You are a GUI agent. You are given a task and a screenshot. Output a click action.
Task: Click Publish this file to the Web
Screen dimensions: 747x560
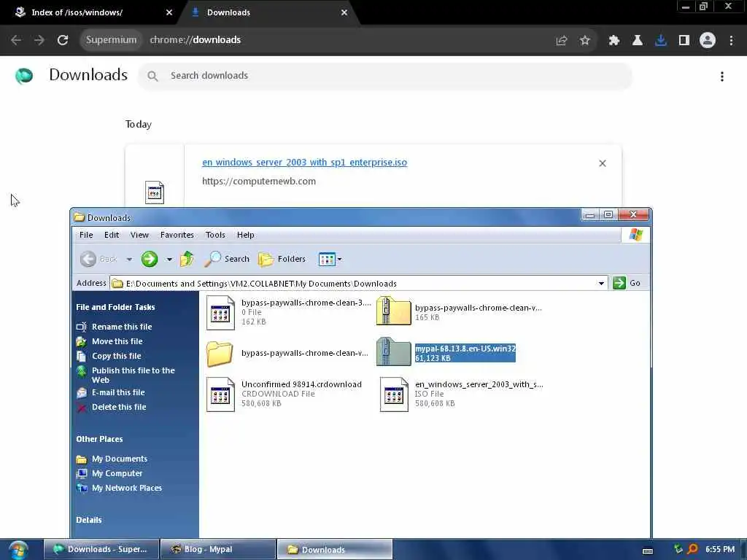(133, 376)
